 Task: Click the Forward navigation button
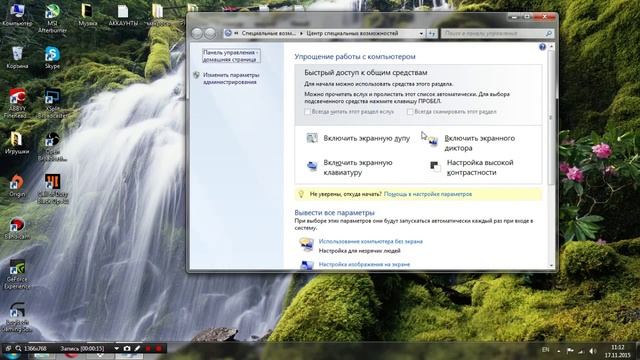[x=210, y=33]
